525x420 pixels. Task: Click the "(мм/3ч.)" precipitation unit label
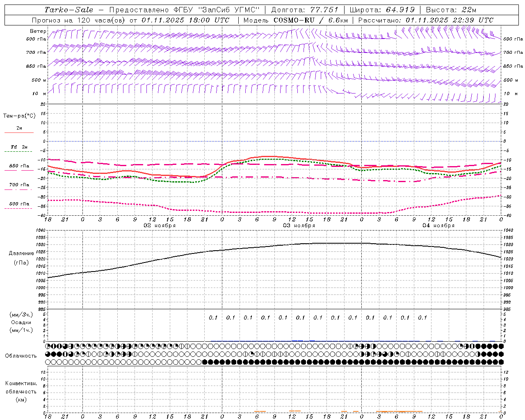[21, 315]
